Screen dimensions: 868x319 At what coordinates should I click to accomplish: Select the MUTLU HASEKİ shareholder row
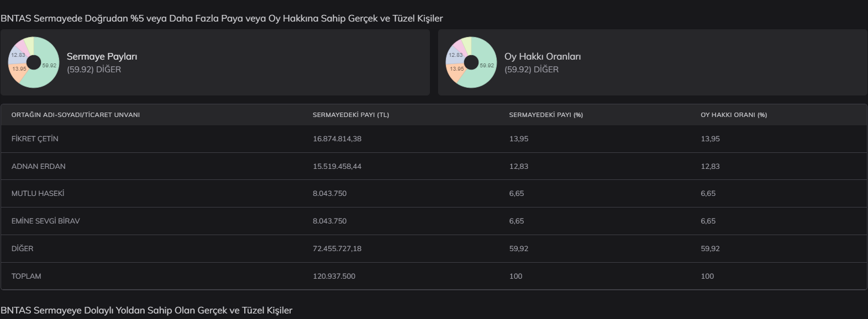pos(38,193)
